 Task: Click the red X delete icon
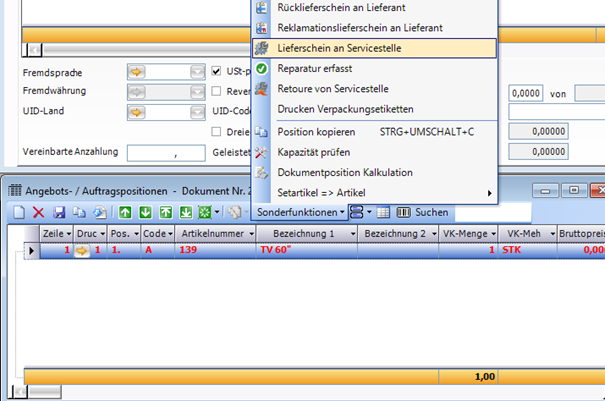(38, 212)
